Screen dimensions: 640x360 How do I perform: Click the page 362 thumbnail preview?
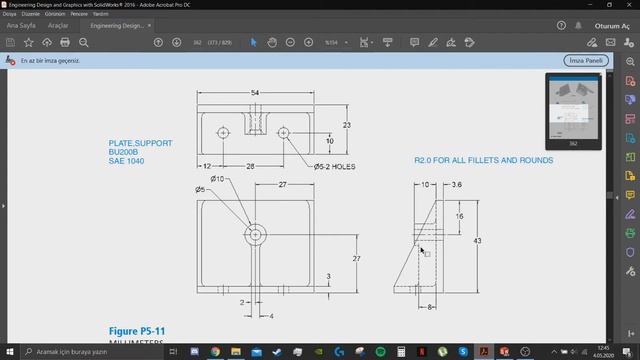[573, 108]
